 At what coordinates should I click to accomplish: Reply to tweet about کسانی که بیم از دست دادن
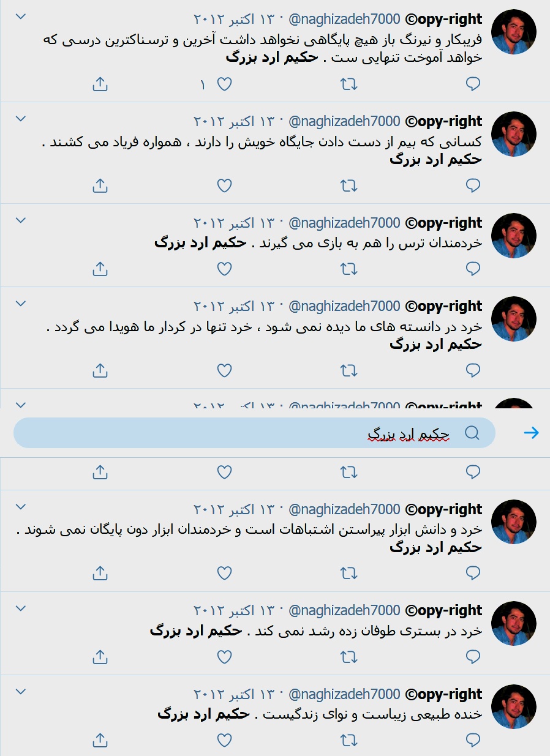tap(473, 185)
